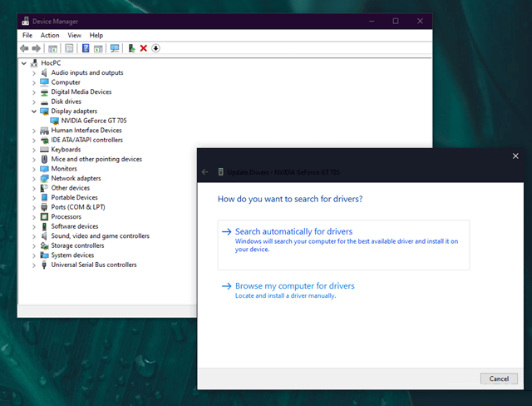Screen dimensions: 532x406
Task: Select the Disk drives row label
Action: pyautogui.click(x=66, y=101)
